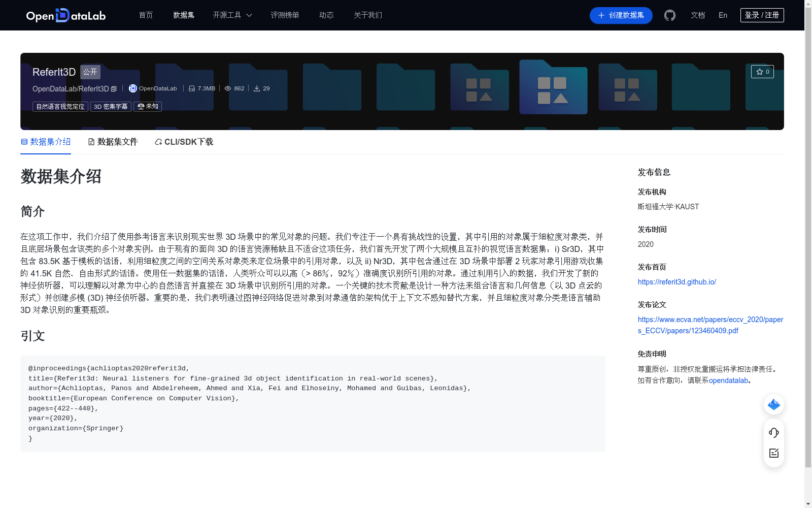This screenshot has height=508, width=812.
Task: Open the headset customer support icon
Action: pyautogui.click(x=774, y=433)
